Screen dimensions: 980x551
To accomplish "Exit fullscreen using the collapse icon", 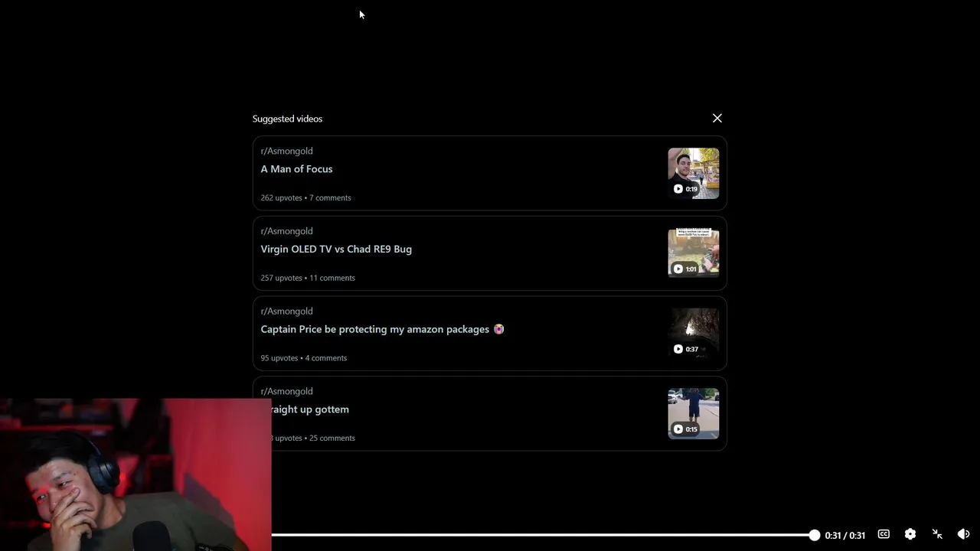I will click(x=937, y=534).
